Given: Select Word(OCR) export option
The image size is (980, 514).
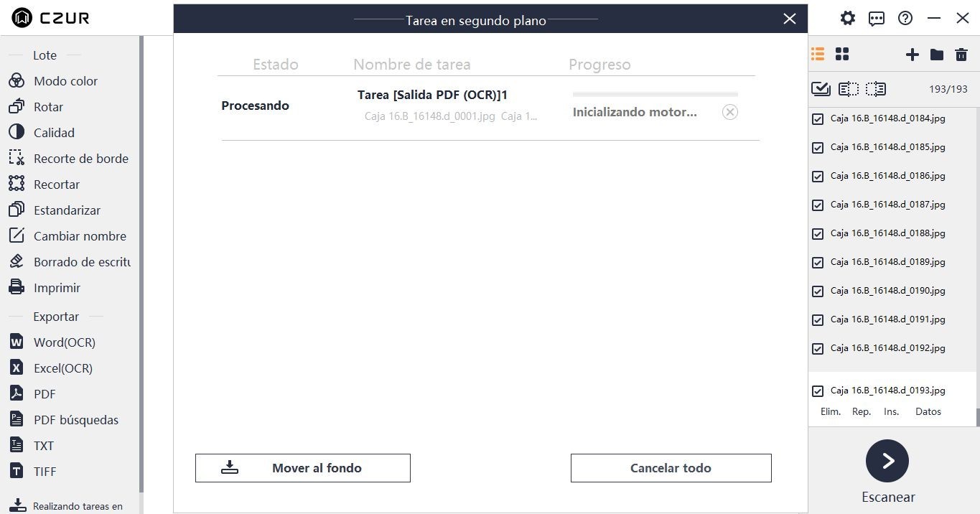Looking at the screenshot, I should 64,342.
